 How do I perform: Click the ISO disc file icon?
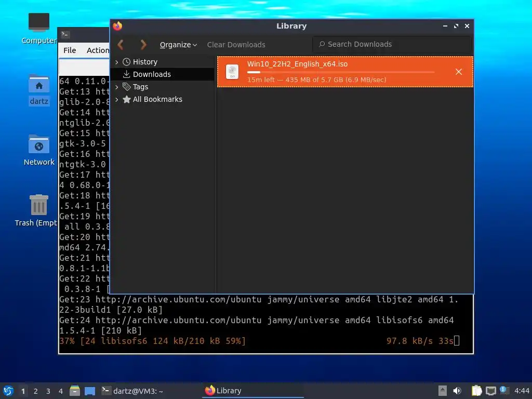(232, 72)
